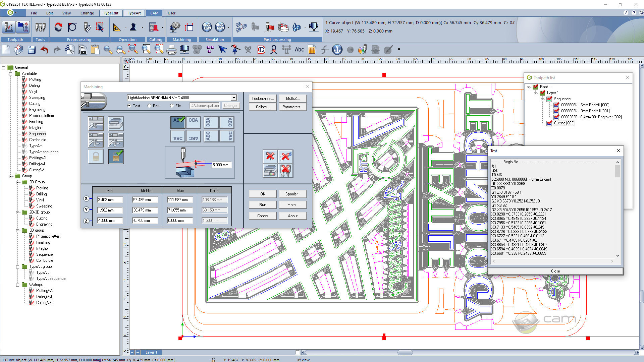Open the Machining gear icon
This screenshot has height=362, width=644.
[x=175, y=27]
